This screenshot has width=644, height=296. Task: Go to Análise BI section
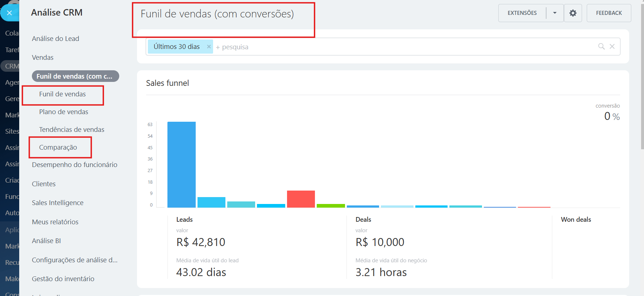point(46,241)
